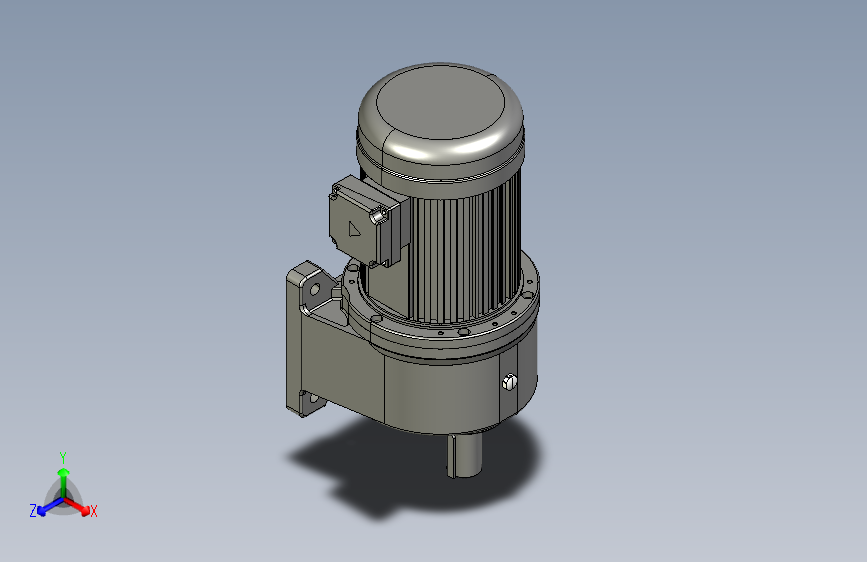The height and width of the screenshot is (562, 867).
Task: Click the blue Z axis arrow of the triad
Action: (50, 506)
